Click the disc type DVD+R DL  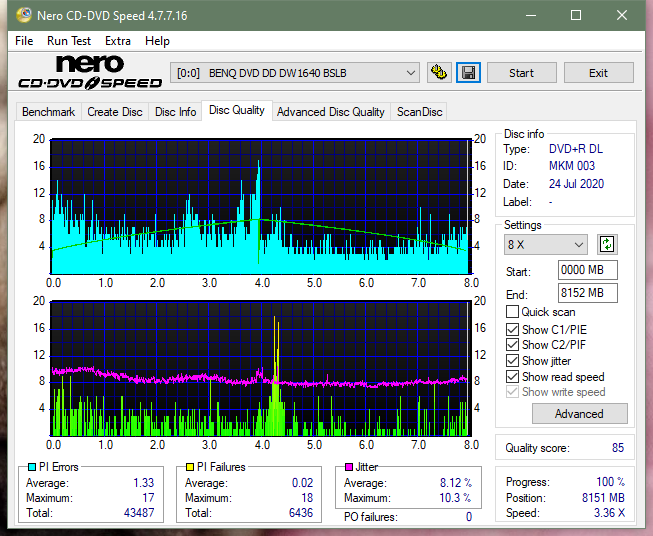[x=576, y=149]
